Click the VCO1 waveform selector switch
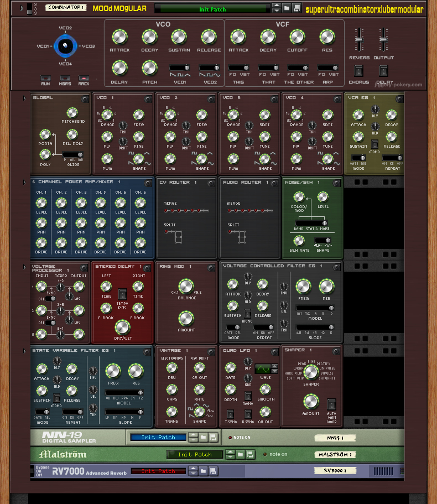Image resolution: width=437 pixels, height=504 pixels. (180, 67)
